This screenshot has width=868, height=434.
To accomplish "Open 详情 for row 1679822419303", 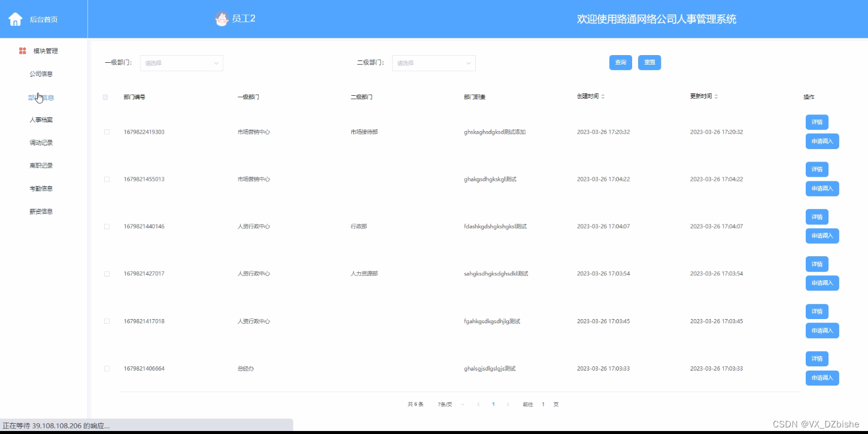I will (817, 122).
